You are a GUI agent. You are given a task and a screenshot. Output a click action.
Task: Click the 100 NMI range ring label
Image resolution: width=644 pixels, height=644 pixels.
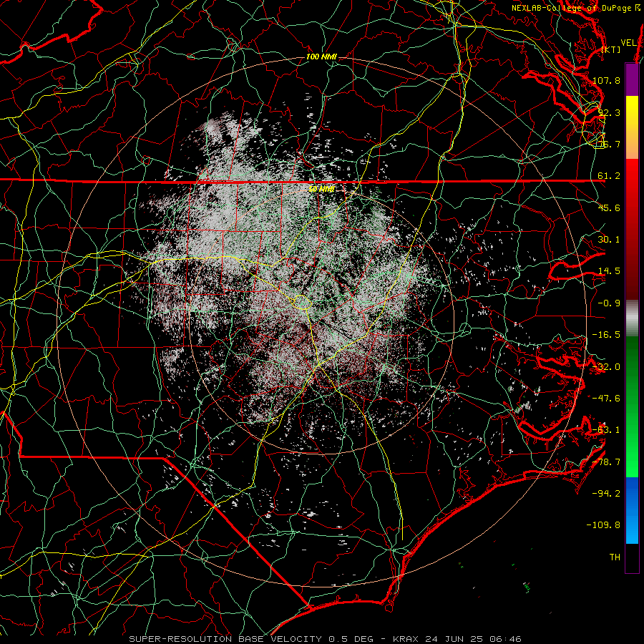pyautogui.click(x=321, y=57)
